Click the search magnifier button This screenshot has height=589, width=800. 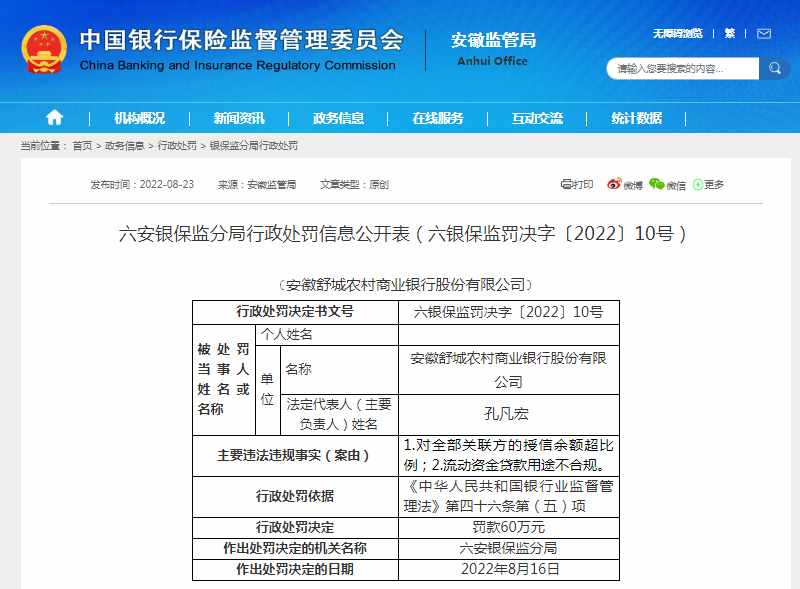click(x=774, y=68)
